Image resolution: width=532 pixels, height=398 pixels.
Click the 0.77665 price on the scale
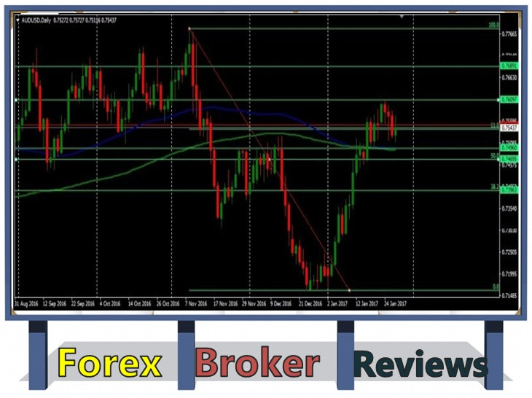pos(509,34)
